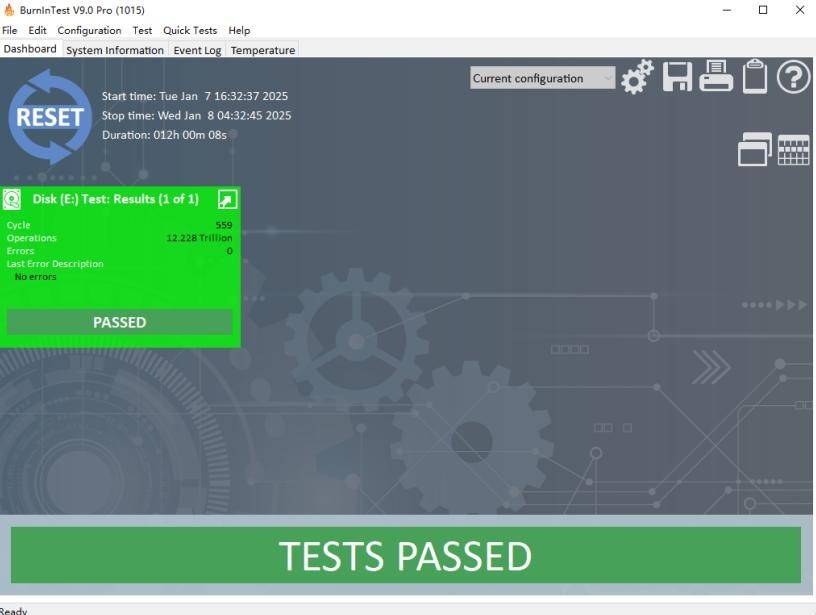Open the File menu
The image size is (816, 615).
pos(9,30)
